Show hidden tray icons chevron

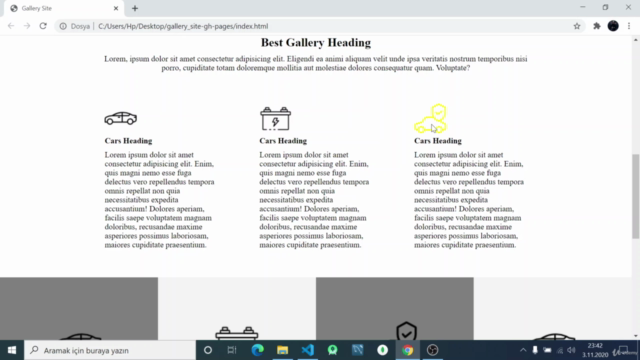click(523, 350)
